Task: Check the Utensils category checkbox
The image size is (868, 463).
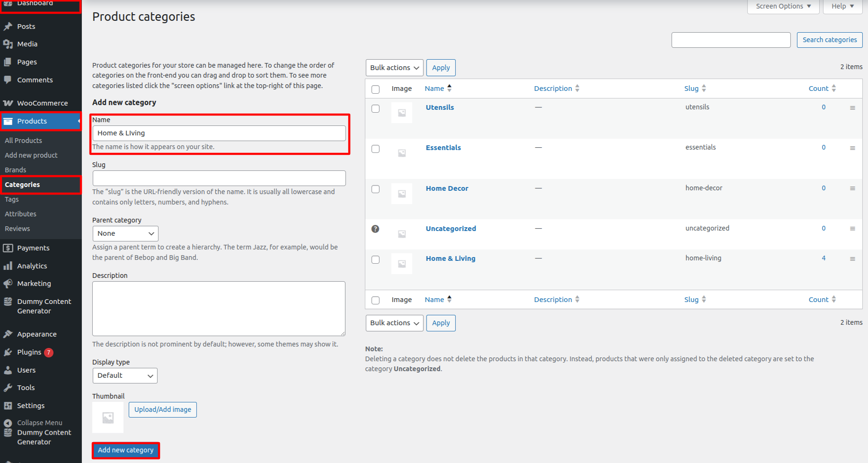Action: [376, 109]
